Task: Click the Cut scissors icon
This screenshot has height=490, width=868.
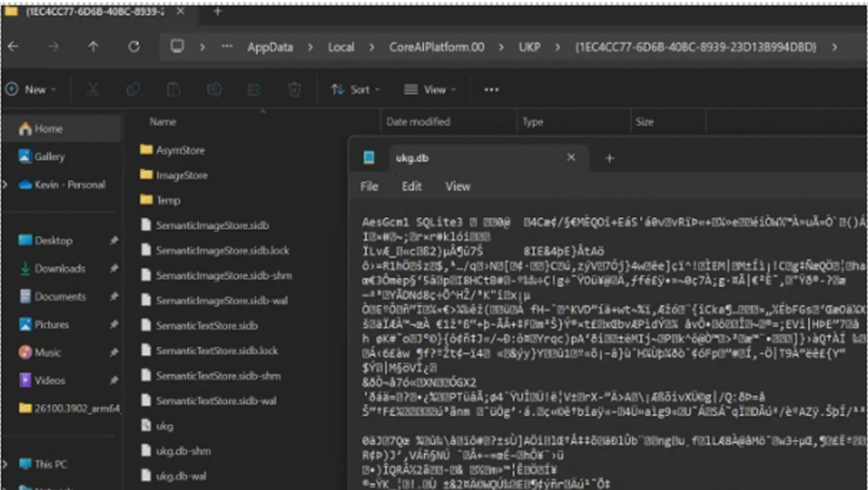Action: [x=93, y=90]
